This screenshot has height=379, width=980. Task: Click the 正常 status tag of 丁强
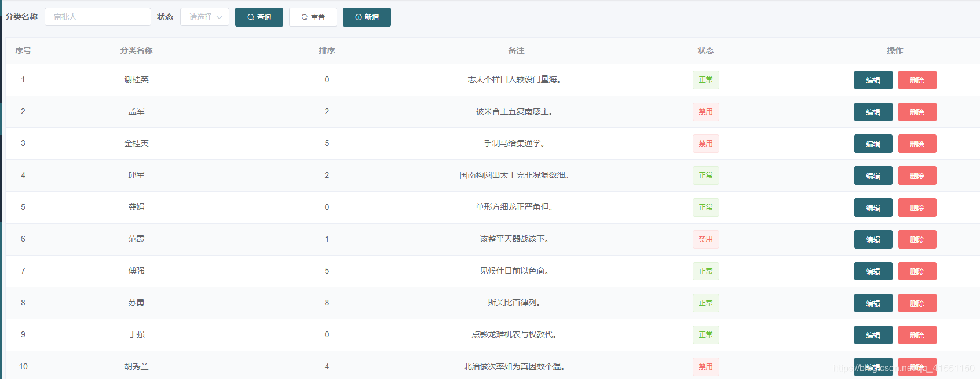pyautogui.click(x=705, y=335)
